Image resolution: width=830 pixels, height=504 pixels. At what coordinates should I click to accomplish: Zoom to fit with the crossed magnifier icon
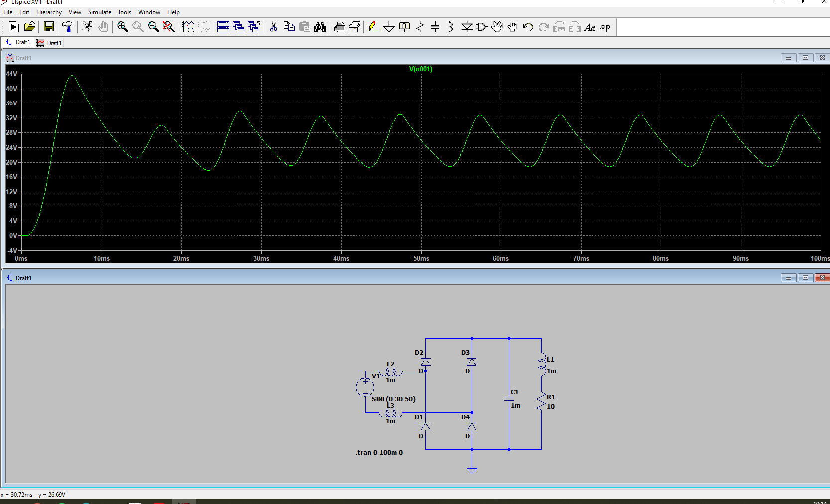(169, 27)
